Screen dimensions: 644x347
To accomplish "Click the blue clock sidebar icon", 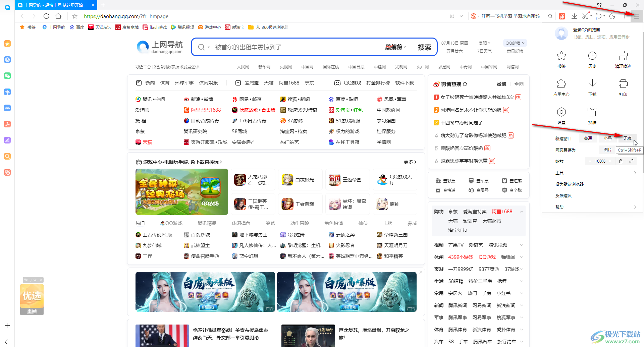I will click(x=7, y=60).
